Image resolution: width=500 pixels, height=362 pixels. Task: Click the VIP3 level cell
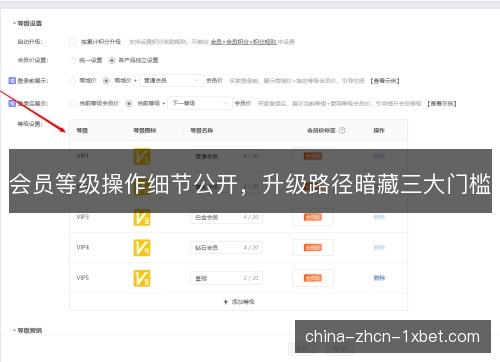pos(83,217)
